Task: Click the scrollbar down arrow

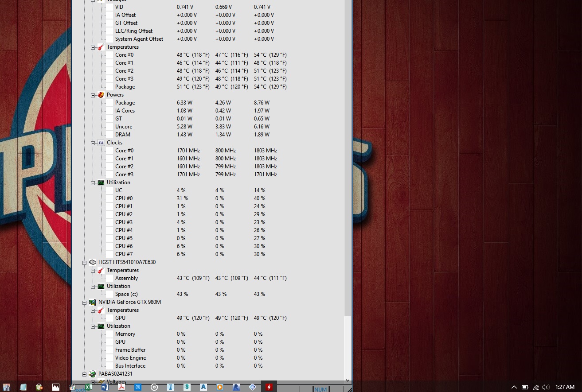Action: point(348,380)
